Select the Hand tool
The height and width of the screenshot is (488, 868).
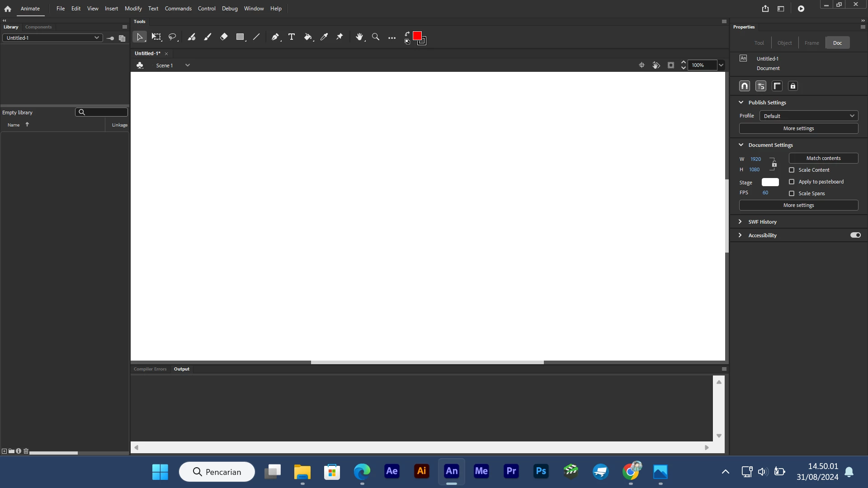359,37
